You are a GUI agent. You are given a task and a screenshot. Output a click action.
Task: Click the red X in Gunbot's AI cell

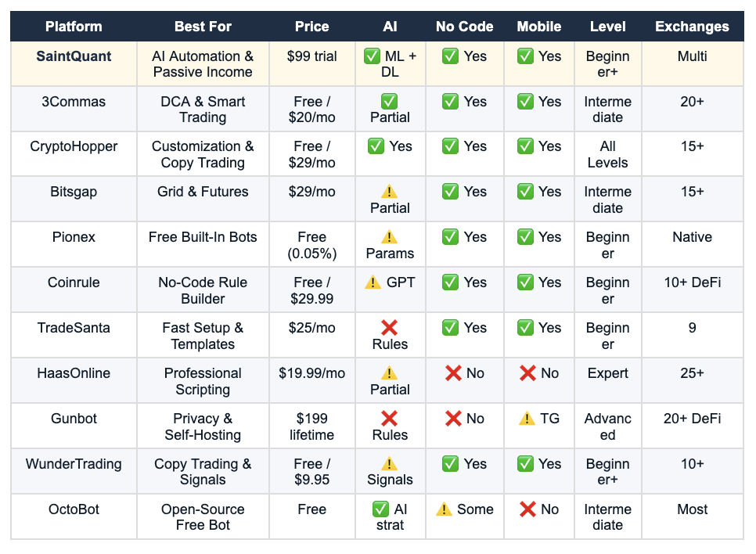pos(389,419)
